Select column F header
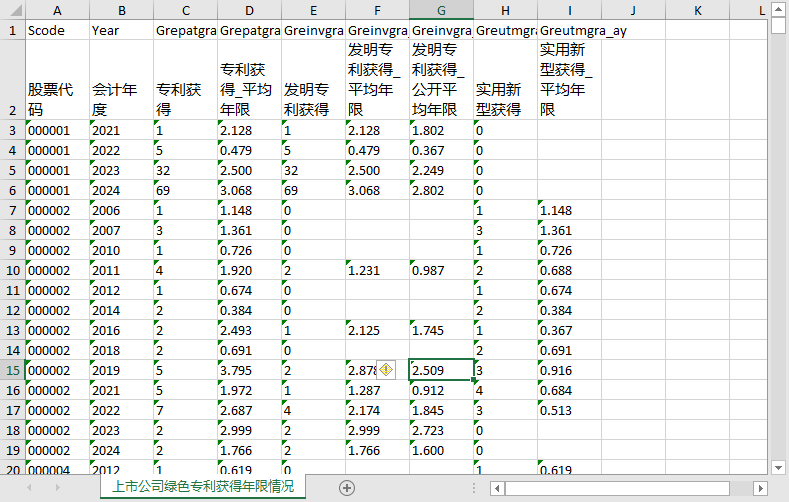 (x=377, y=10)
